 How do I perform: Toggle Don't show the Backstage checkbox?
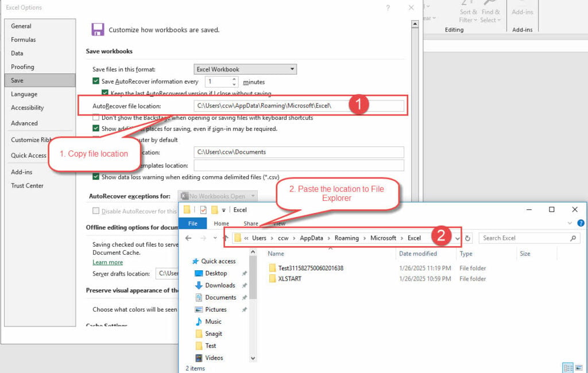click(x=96, y=117)
